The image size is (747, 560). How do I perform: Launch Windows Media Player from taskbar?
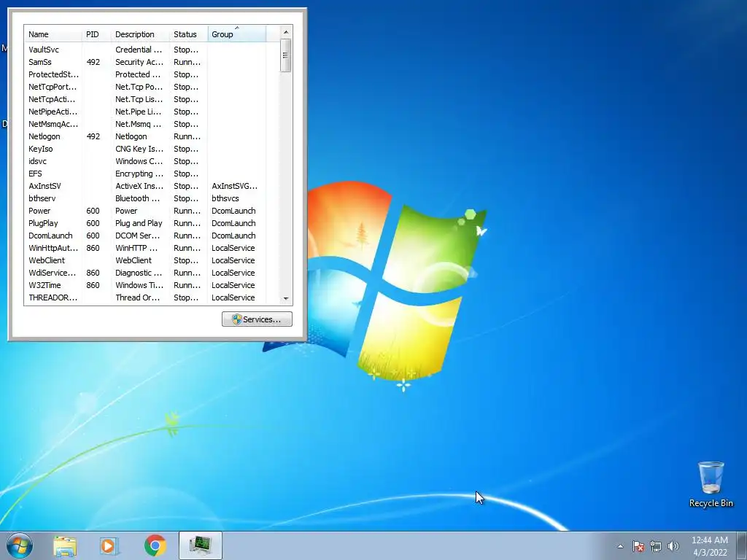click(x=109, y=545)
